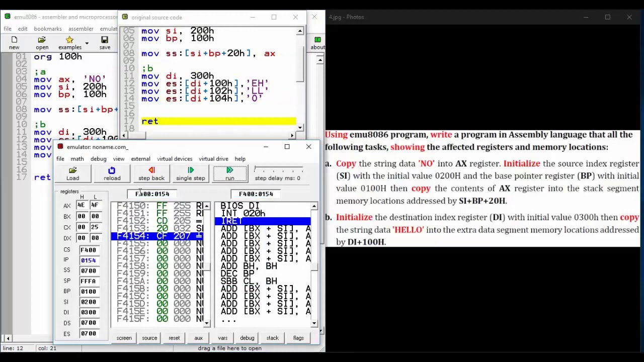
Task: Click the CX low byte field 25
Action: tap(95, 227)
